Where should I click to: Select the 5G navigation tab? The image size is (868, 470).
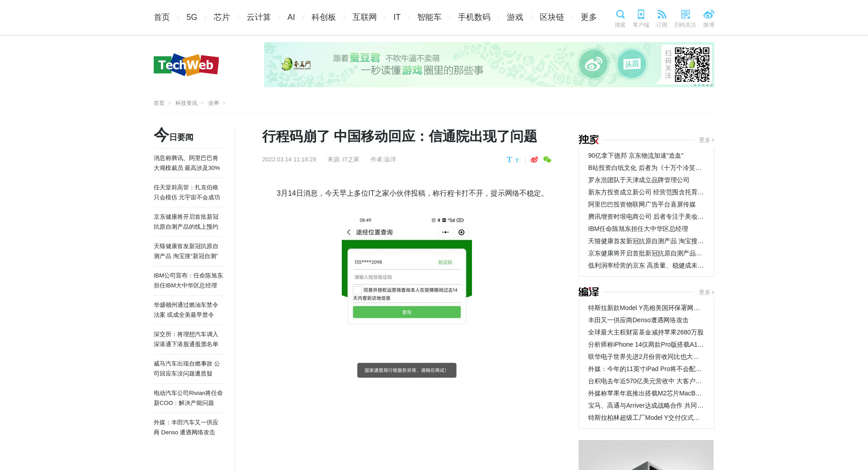[192, 17]
